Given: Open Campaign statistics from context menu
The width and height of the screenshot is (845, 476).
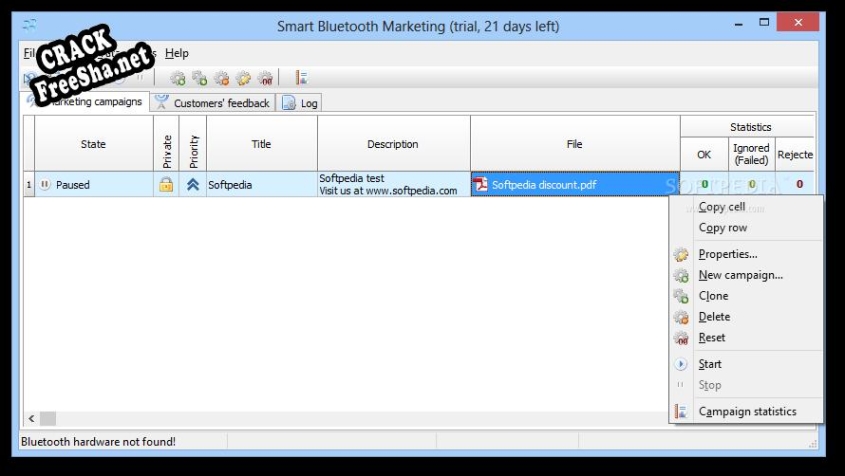Looking at the screenshot, I should point(747,411).
